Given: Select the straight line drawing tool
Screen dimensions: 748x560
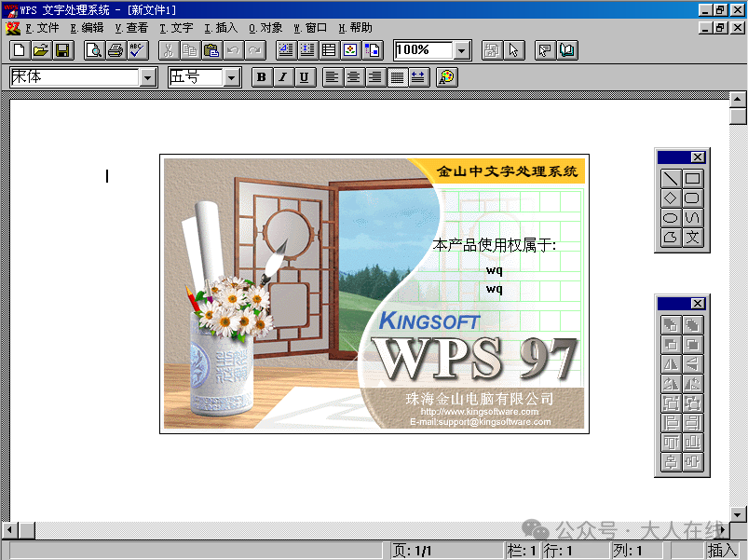Looking at the screenshot, I should click(671, 179).
